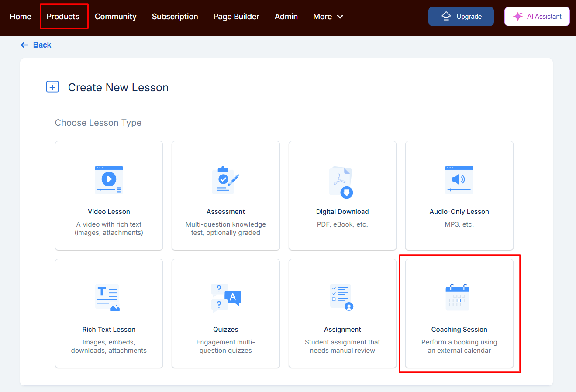Click the Digital Download PDF icon
Viewport: 576px width, 392px height.
point(341,182)
